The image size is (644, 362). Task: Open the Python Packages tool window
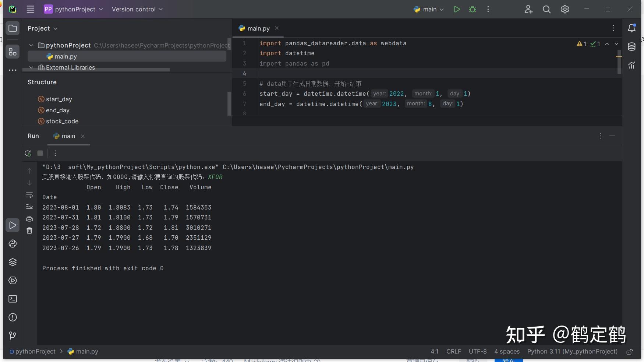(x=13, y=262)
